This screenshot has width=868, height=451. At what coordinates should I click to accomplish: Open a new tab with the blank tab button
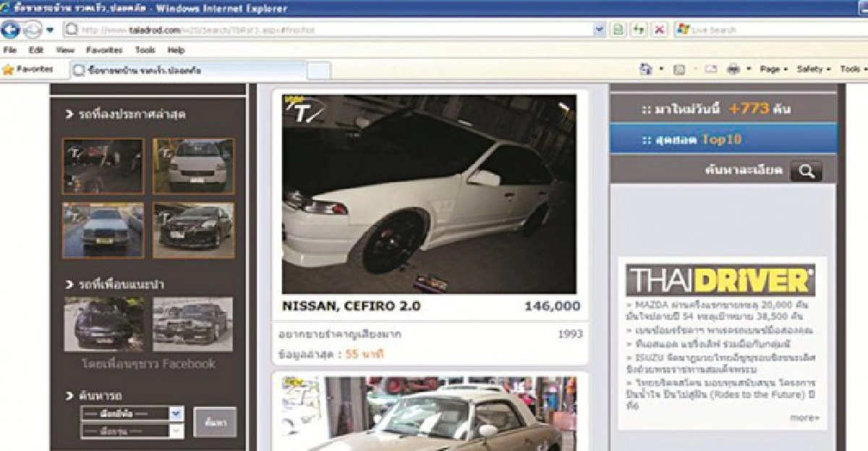tap(319, 70)
